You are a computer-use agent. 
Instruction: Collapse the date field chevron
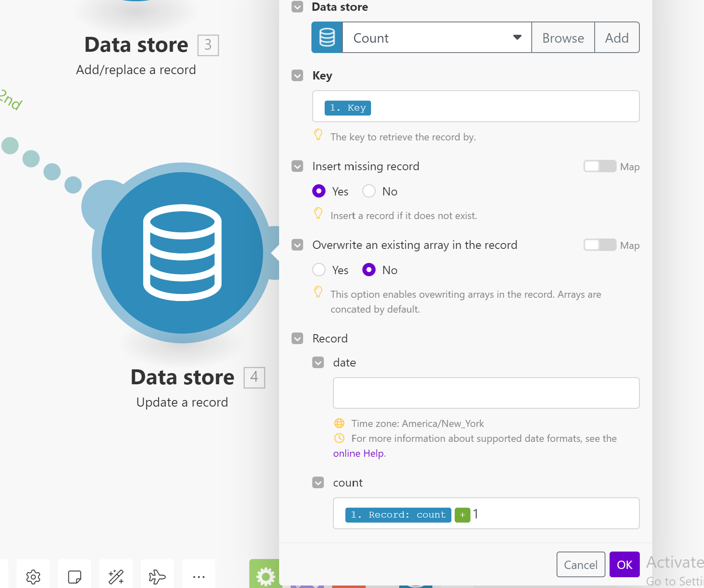[x=318, y=363]
